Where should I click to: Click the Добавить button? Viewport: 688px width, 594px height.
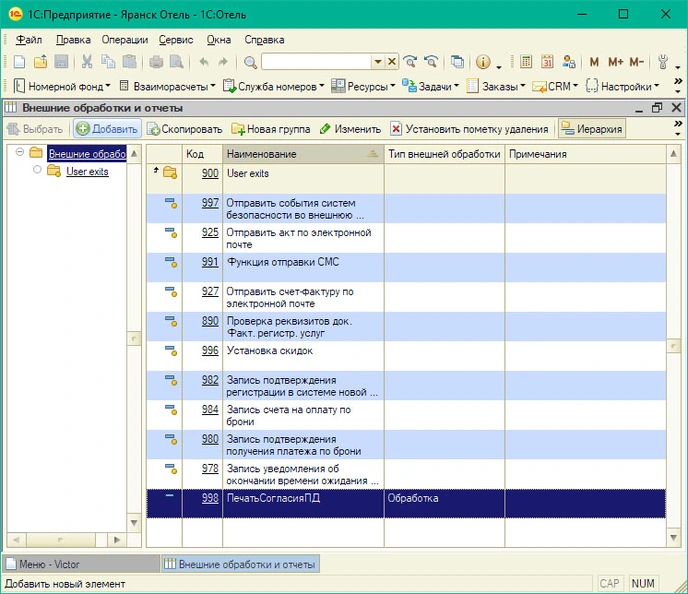pos(106,129)
